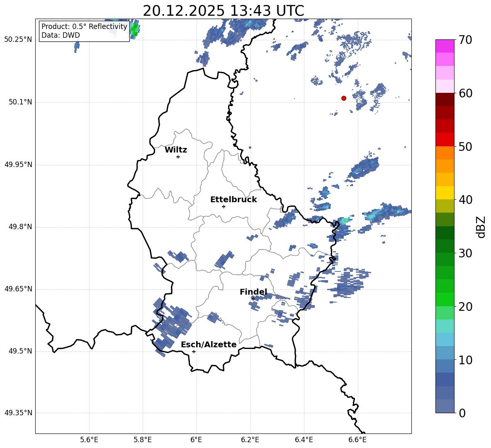Click the bright green swatch at 20 dBZ
Image resolution: width=491 pixels, height=448 pixels.
445,299
